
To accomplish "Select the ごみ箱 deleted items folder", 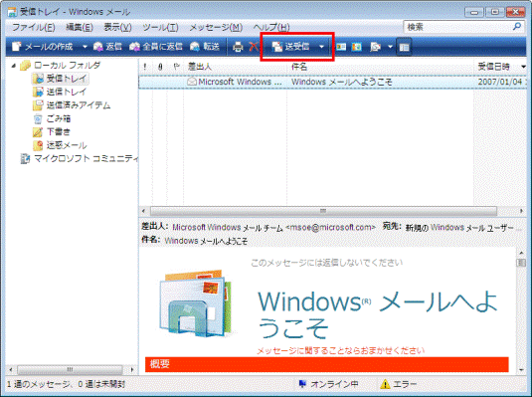I will tap(52, 118).
